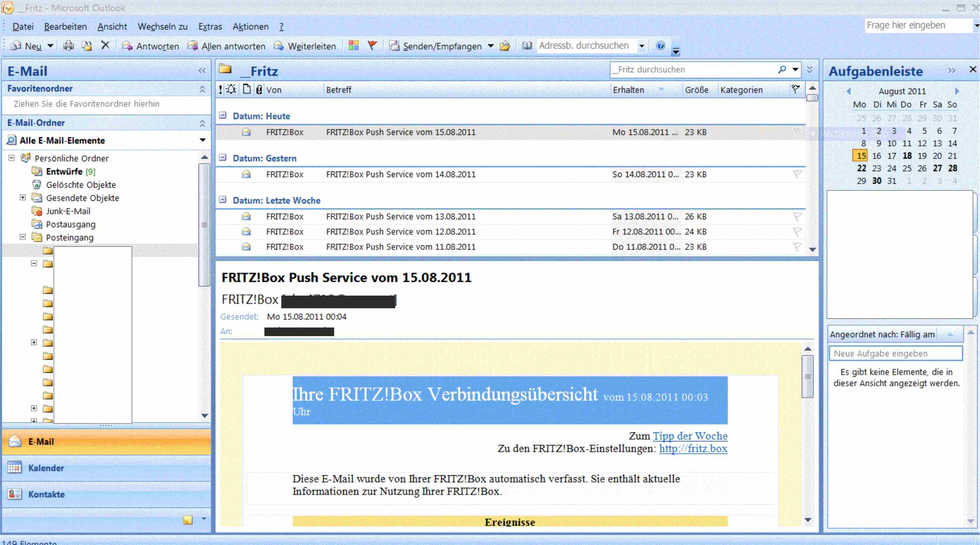Select the E-Mail module button
The height and width of the screenshot is (545, 980).
pos(107,442)
